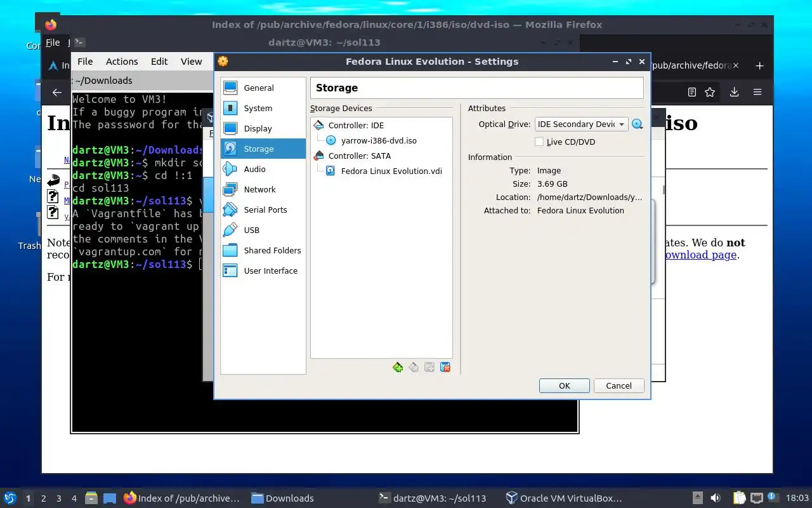The width and height of the screenshot is (812, 508).
Task: Switch to Oracle VM VirtualBox taskbar entry
Action: point(564,498)
